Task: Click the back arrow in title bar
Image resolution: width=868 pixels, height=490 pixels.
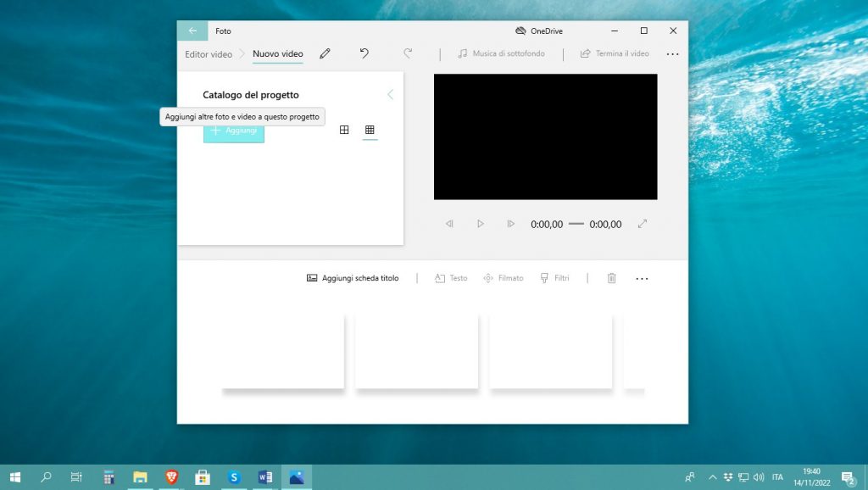Action: click(192, 31)
